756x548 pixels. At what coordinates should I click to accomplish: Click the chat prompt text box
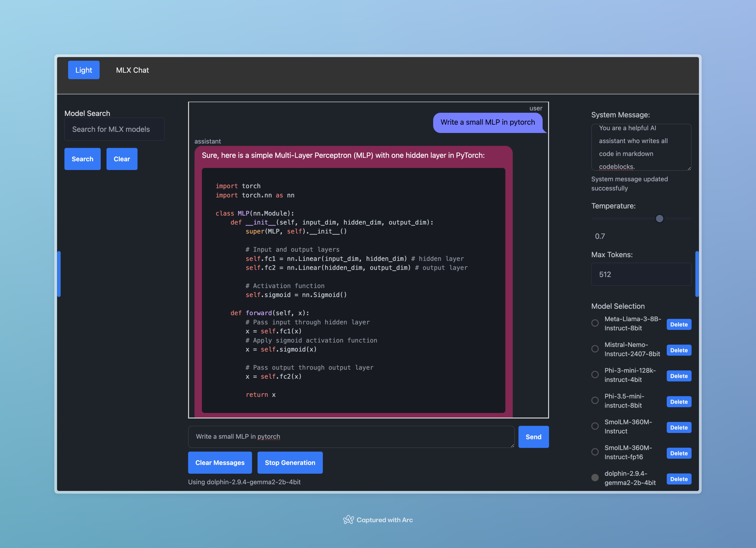351,437
